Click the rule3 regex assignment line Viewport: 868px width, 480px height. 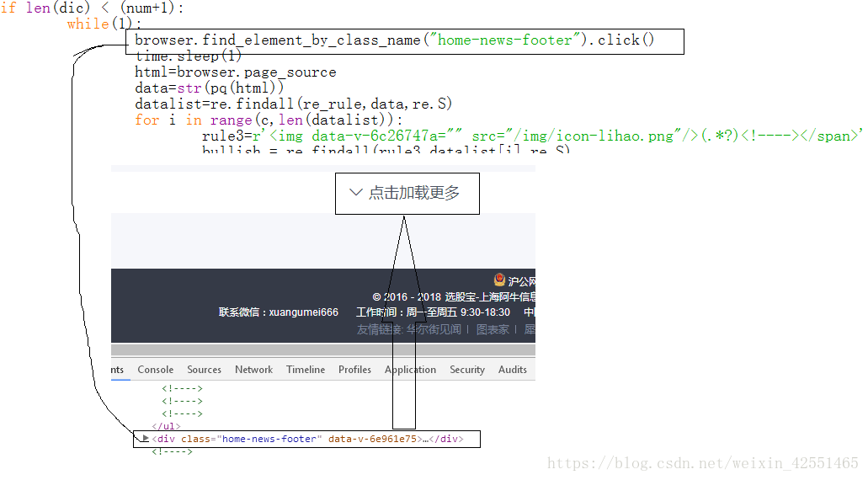(531, 136)
